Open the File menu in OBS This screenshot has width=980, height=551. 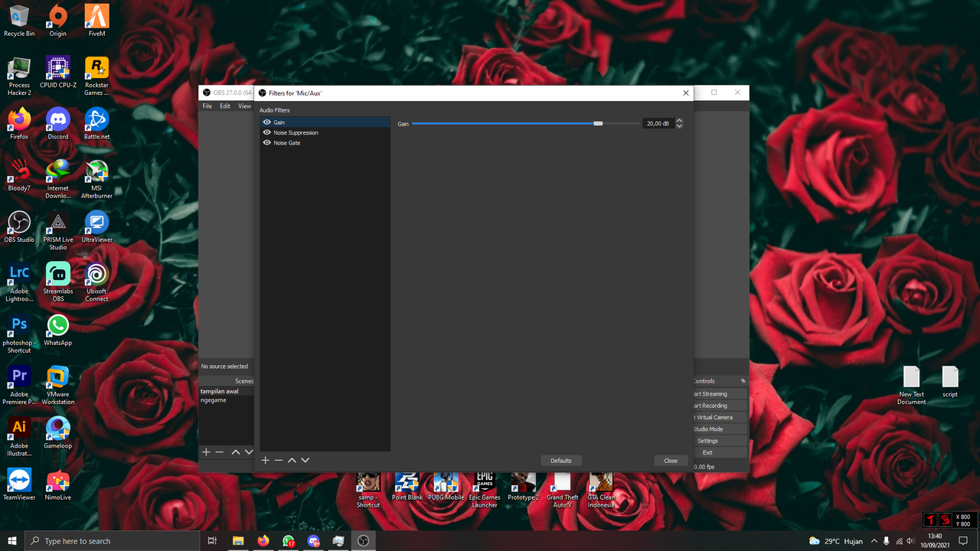tap(207, 106)
